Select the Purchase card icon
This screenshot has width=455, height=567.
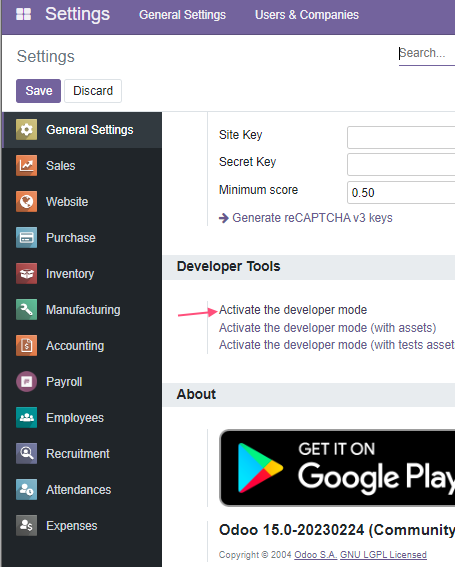point(26,238)
